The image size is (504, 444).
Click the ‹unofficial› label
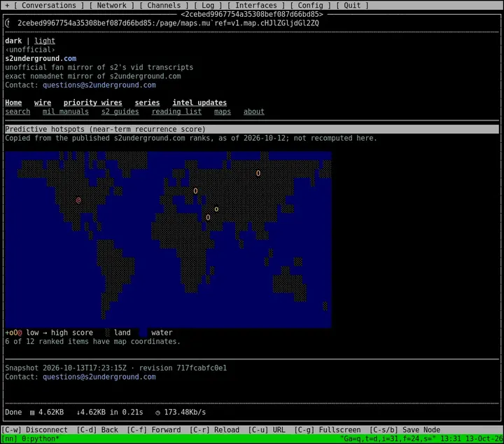tap(30, 50)
